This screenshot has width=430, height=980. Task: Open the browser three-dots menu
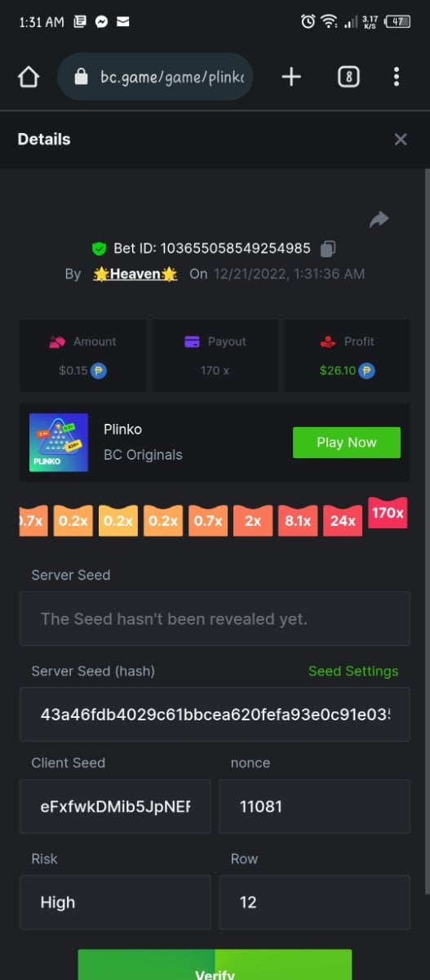pyautogui.click(x=397, y=77)
